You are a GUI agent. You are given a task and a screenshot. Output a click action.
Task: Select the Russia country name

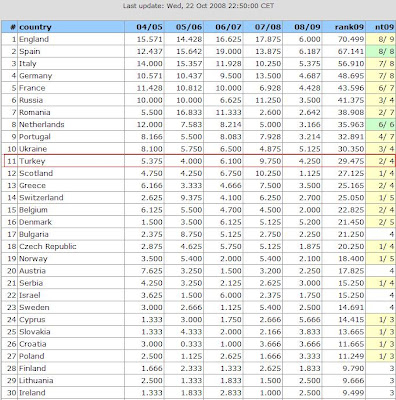pyautogui.click(x=31, y=100)
